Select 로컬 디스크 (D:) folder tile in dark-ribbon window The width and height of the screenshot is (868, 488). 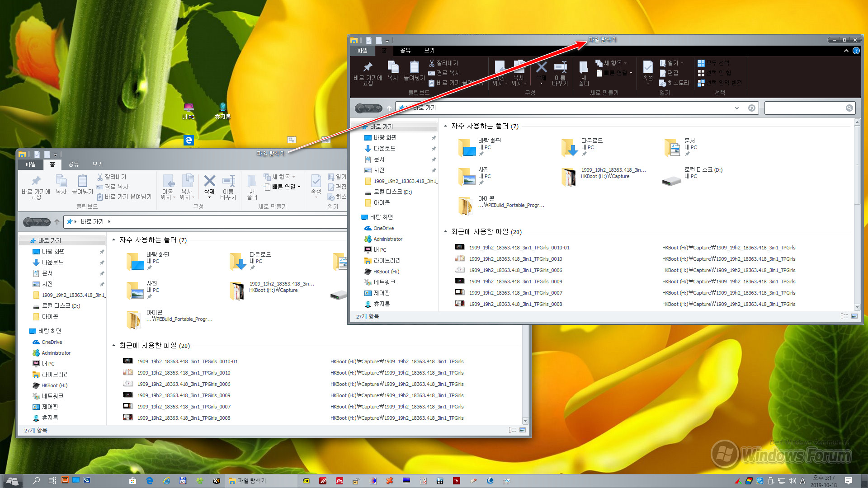[693, 175]
